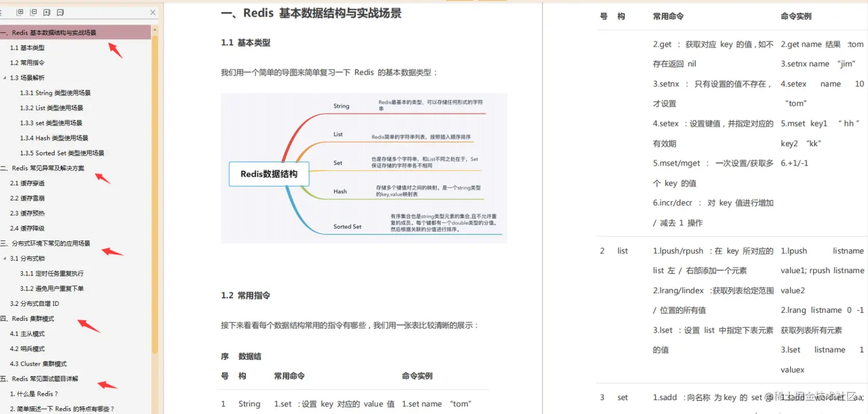
Task: Open bookmark 3.1.1 定时任务重复执行
Action: [52, 273]
